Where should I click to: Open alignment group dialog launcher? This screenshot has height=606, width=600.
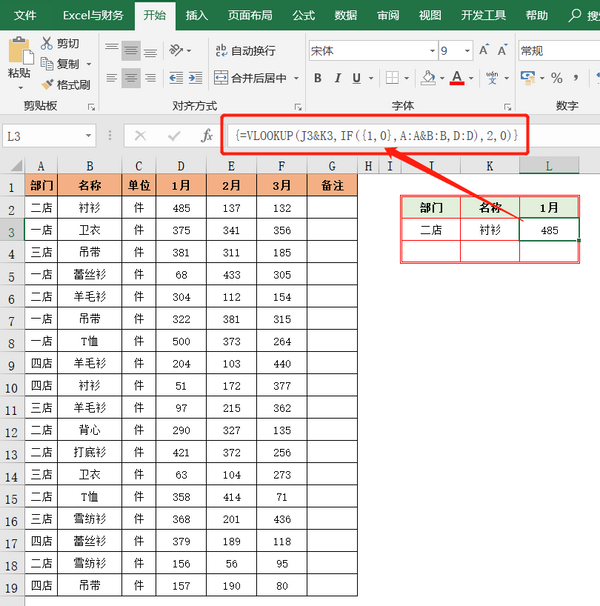pos(298,107)
